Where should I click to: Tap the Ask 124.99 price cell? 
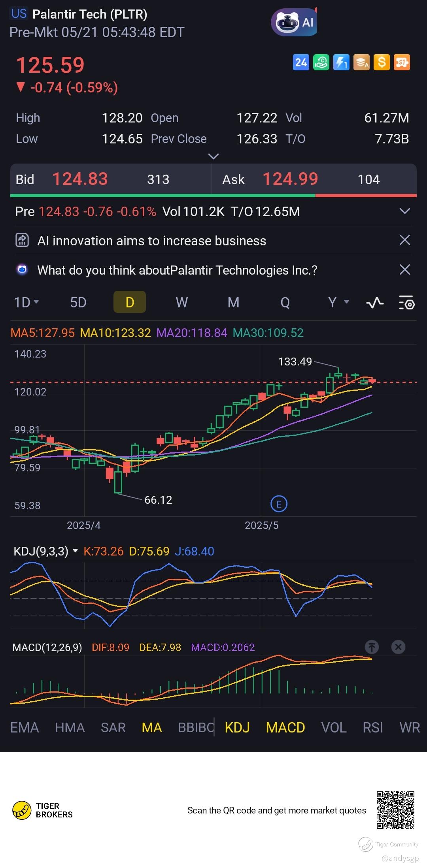[314, 179]
